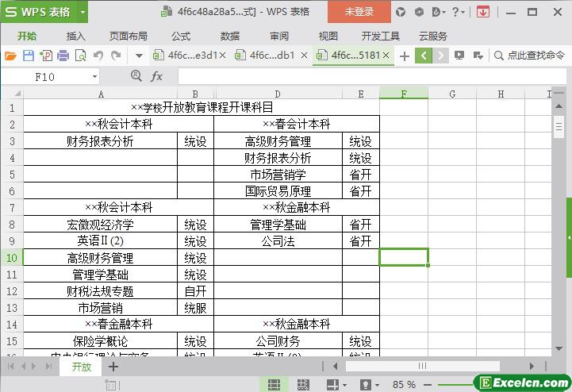572x392 pixels.
Task: Click the horizontal scrollbar thumb
Action: [422, 366]
